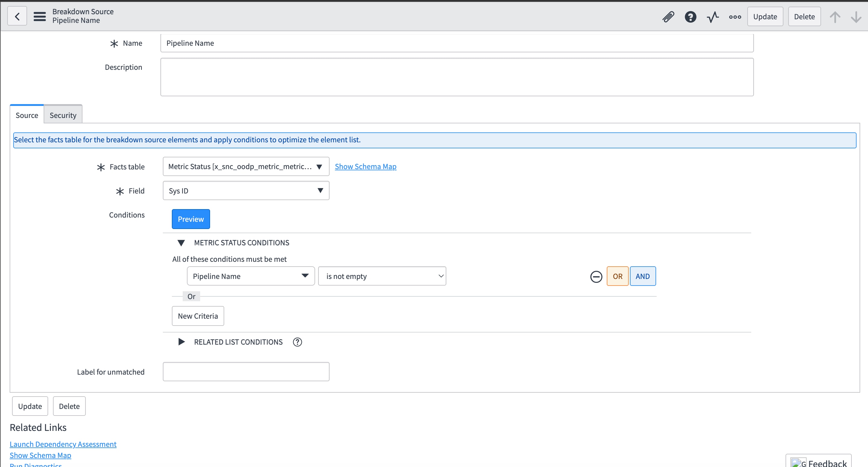Open the 'is not empty' operator dropdown
This screenshot has height=467, width=868.
[382, 276]
